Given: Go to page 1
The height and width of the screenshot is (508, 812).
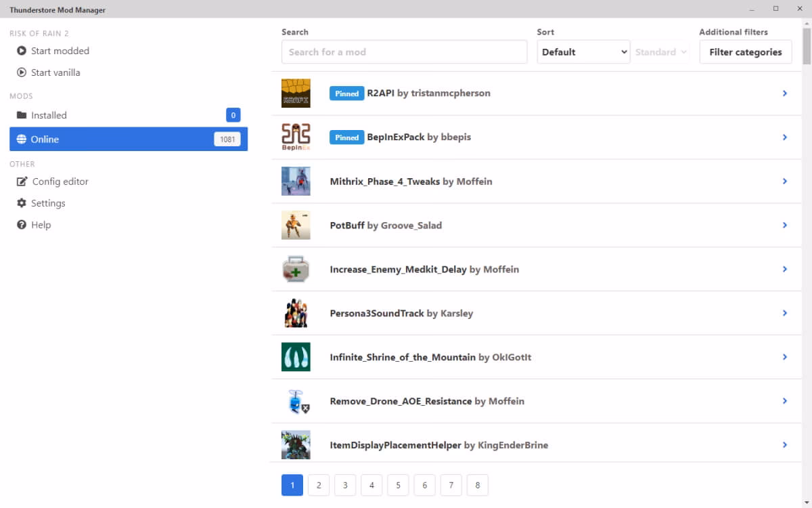Looking at the screenshot, I should [292, 485].
